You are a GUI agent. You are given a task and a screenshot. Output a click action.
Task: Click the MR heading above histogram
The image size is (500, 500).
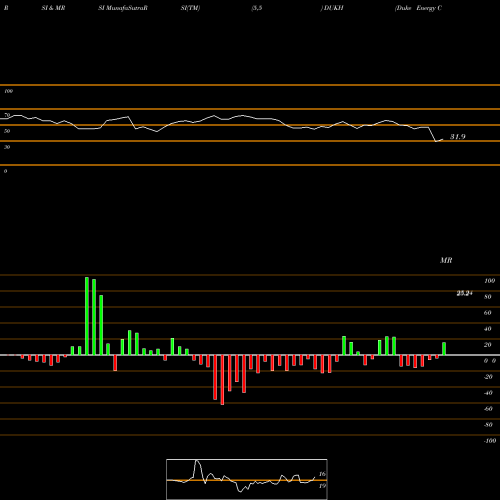[x=446, y=260]
